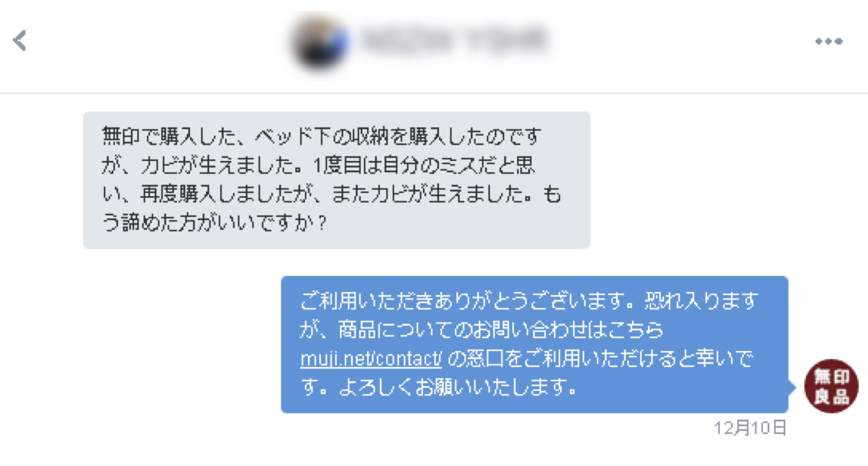Image resolution: width=868 pixels, height=466 pixels.
Task: Click the pointer tail of the blue bubble
Action: click(792, 387)
